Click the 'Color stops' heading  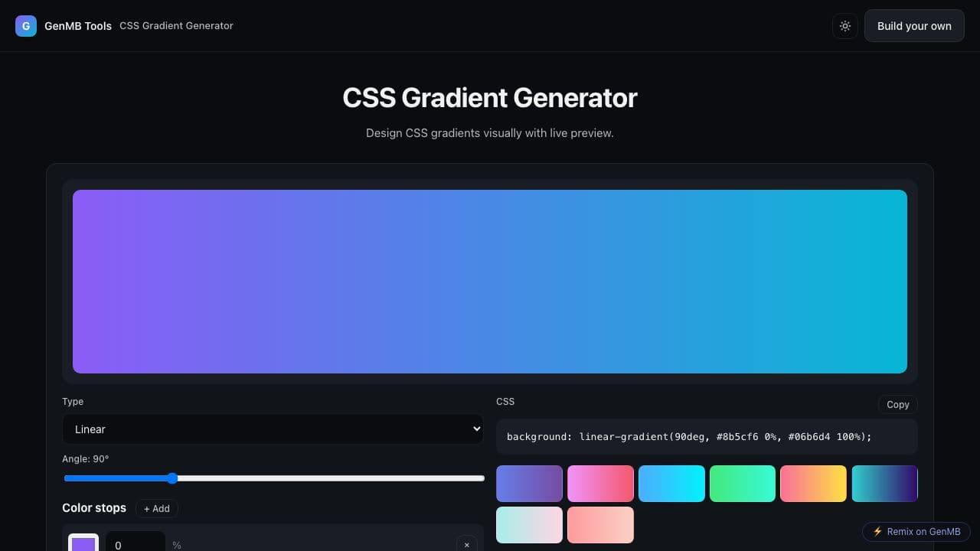point(94,508)
